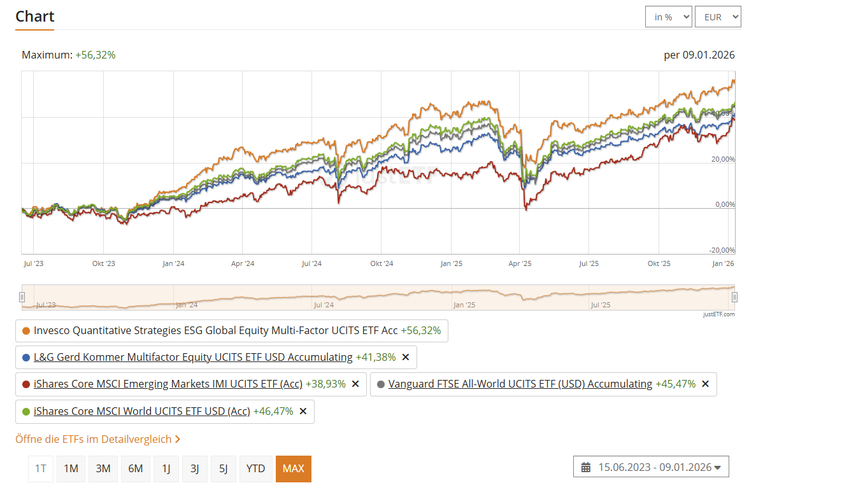Click left handle of range navigator slider
This screenshot has height=504, width=849.
point(22,297)
